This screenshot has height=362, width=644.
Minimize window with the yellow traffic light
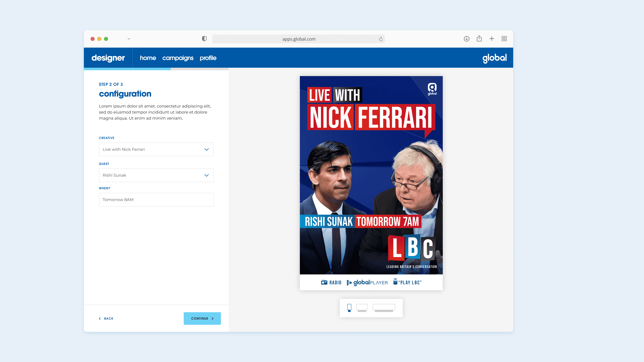coord(99,39)
